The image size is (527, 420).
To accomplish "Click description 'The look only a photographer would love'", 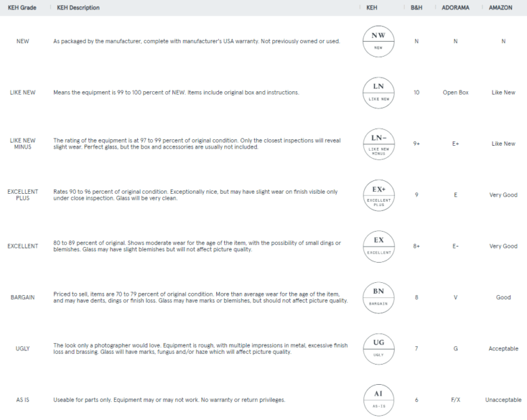I will click(x=200, y=348).
